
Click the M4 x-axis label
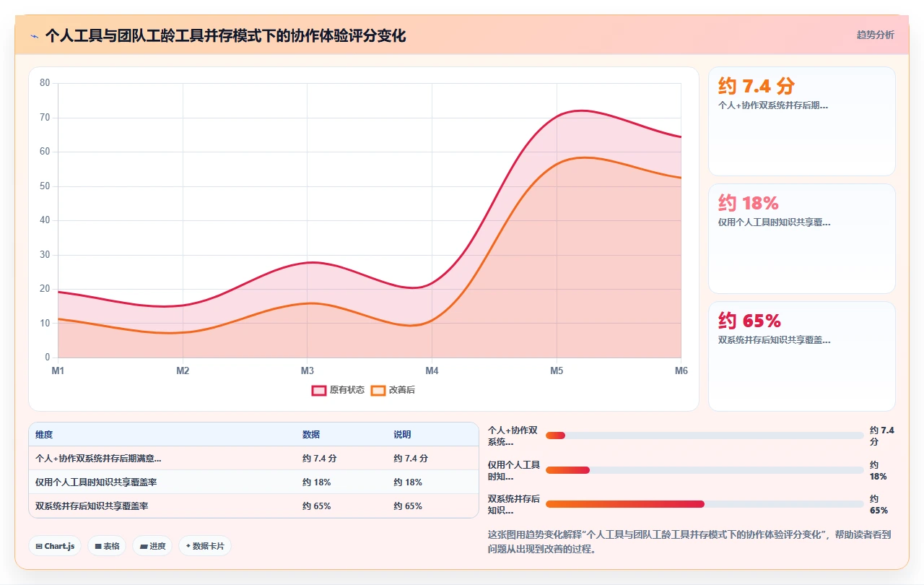pos(432,370)
